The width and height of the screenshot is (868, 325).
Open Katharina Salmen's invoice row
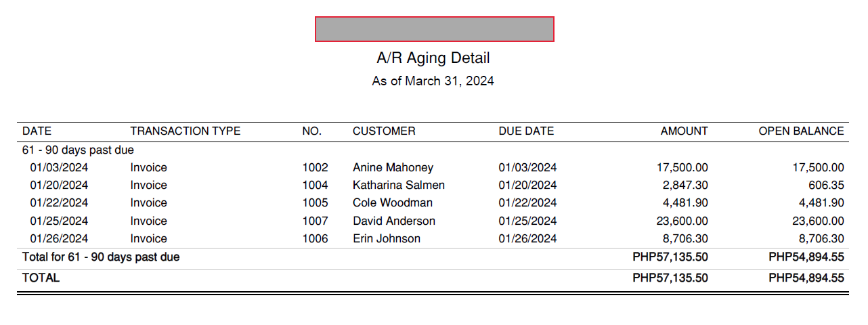(x=399, y=185)
